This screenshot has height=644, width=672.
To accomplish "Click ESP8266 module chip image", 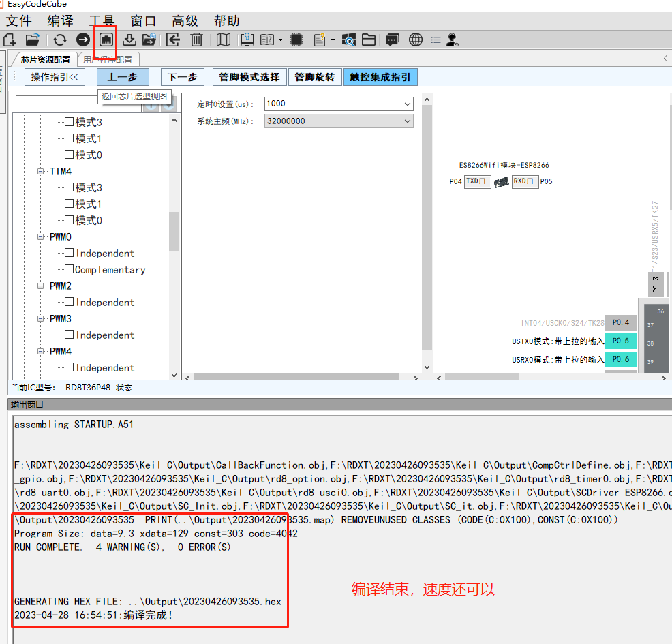I will coord(501,183).
